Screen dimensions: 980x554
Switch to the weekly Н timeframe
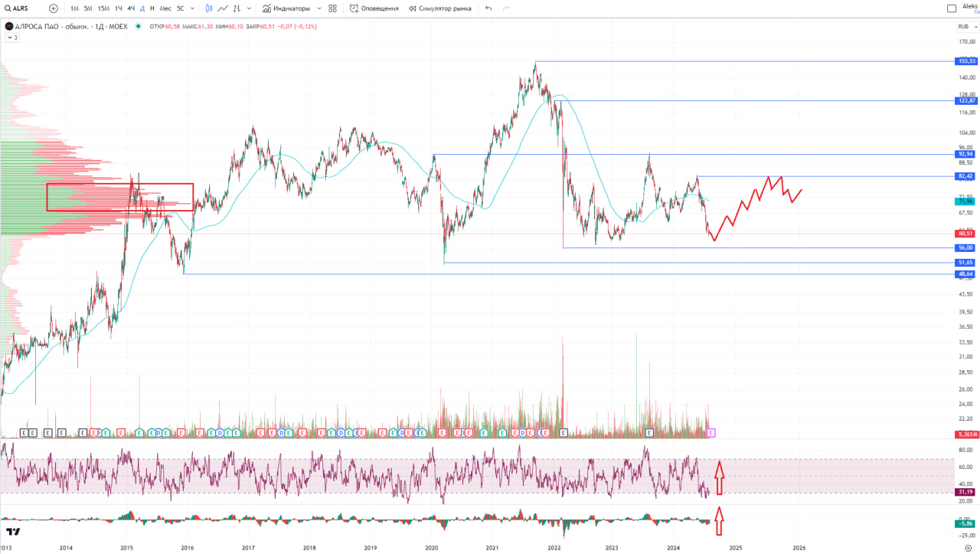tap(152, 8)
